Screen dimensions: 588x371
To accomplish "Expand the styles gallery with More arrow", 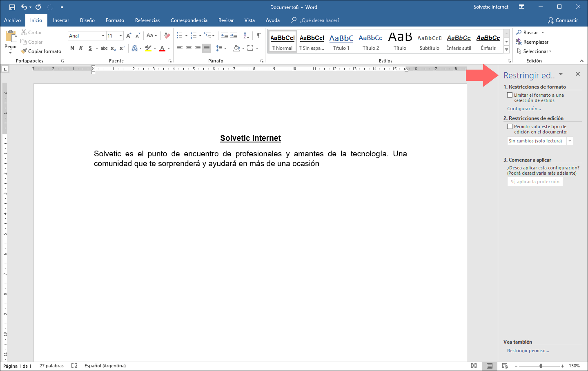I will pos(506,50).
